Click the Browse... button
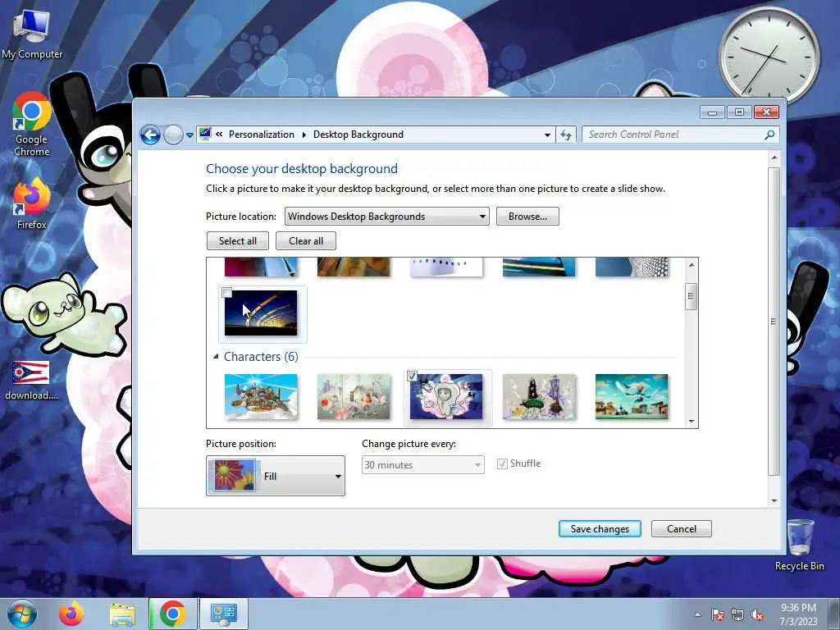The image size is (840, 630). (527, 217)
